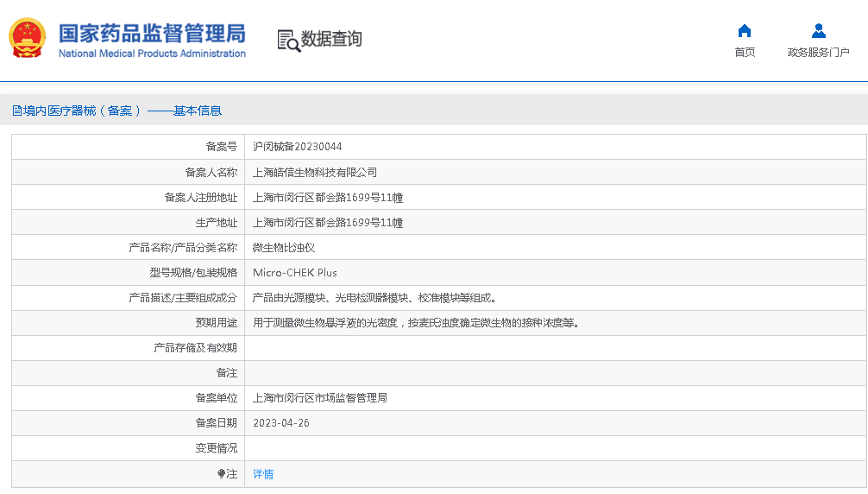Click the 2023-04-26 filing date value
868x494 pixels.
click(x=280, y=423)
